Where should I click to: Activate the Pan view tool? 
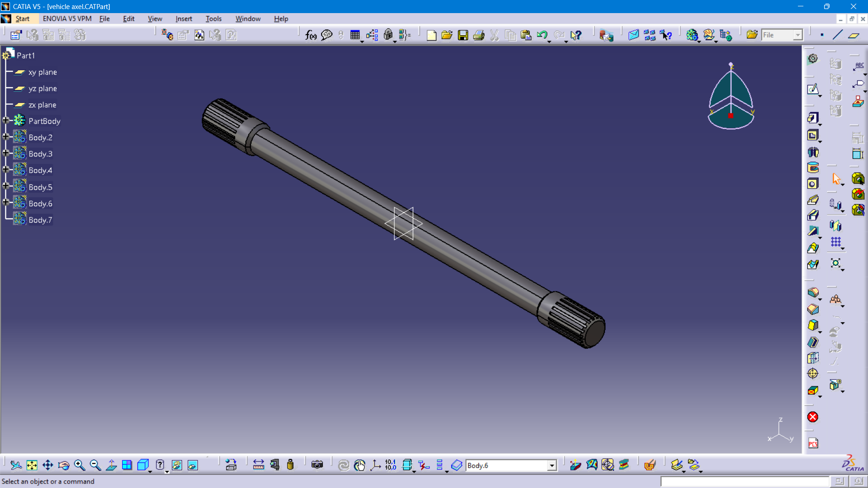point(47,465)
